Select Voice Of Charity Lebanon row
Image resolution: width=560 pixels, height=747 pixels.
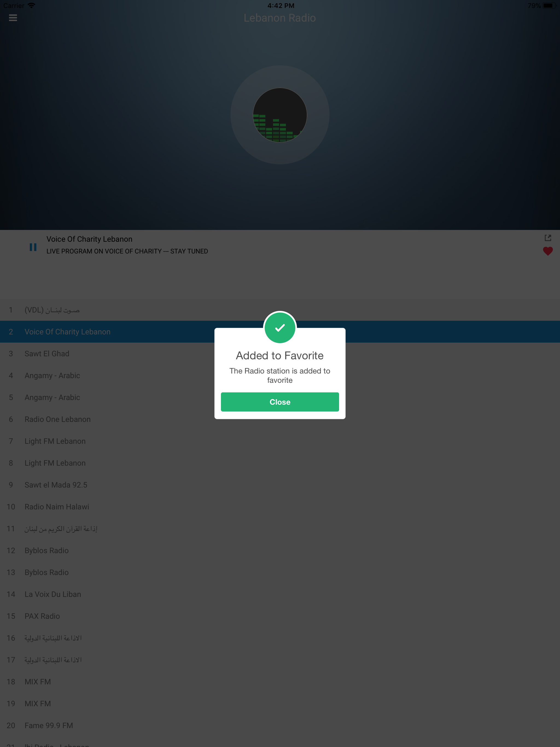click(280, 332)
